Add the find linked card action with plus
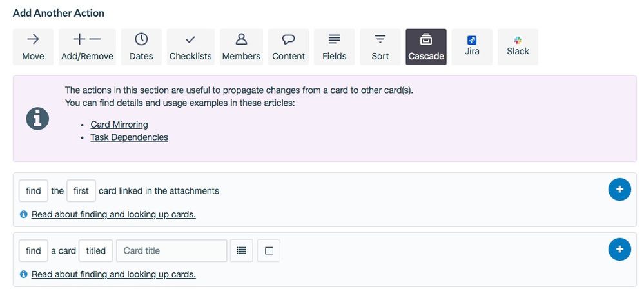The image size is (644, 289). (x=620, y=190)
